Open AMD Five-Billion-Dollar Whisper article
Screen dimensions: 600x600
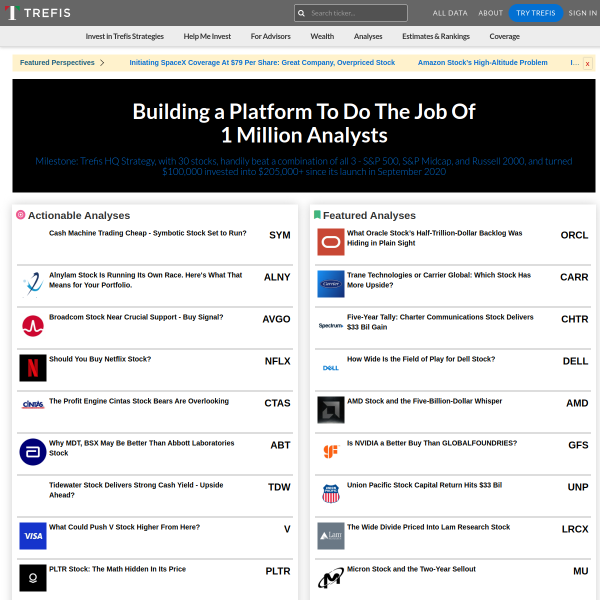pos(424,401)
